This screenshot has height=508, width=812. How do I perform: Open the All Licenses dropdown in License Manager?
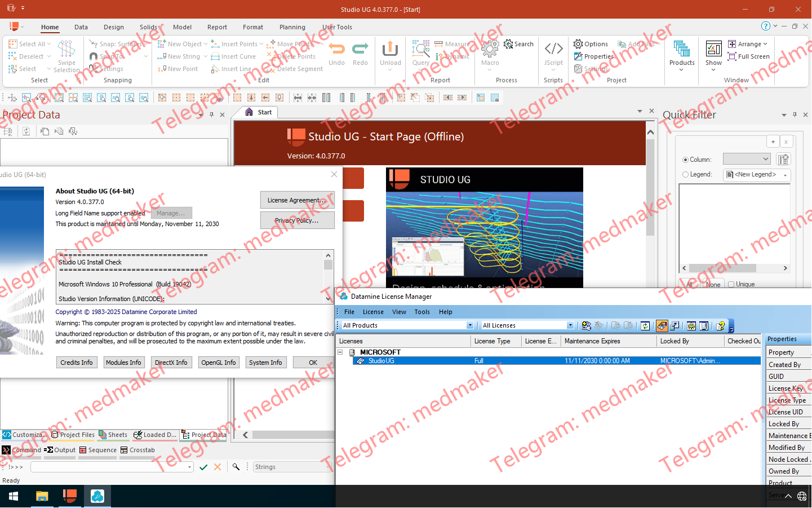pyautogui.click(x=570, y=325)
